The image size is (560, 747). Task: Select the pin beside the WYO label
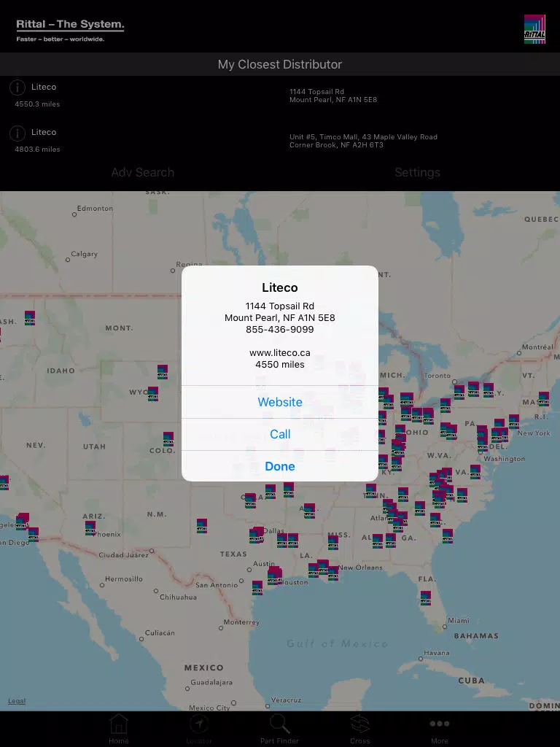[x=153, y=394]
